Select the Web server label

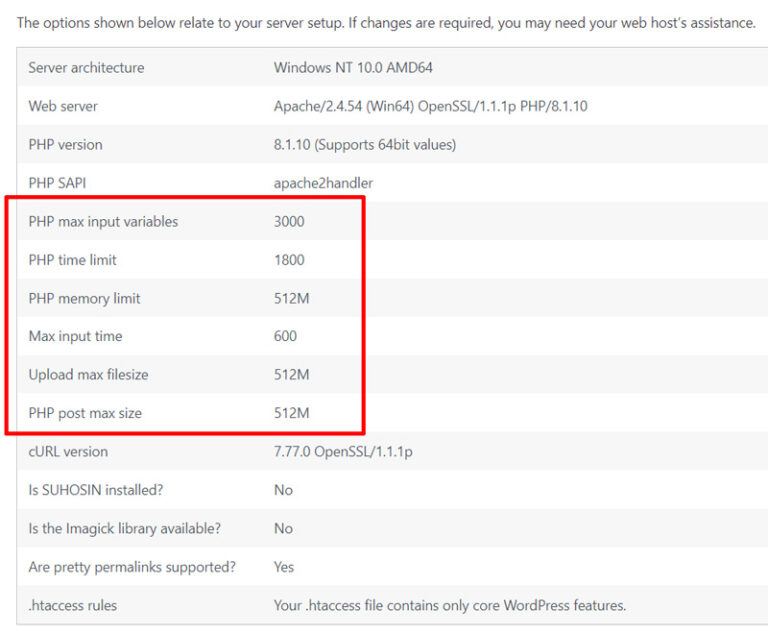coord(63,106)
